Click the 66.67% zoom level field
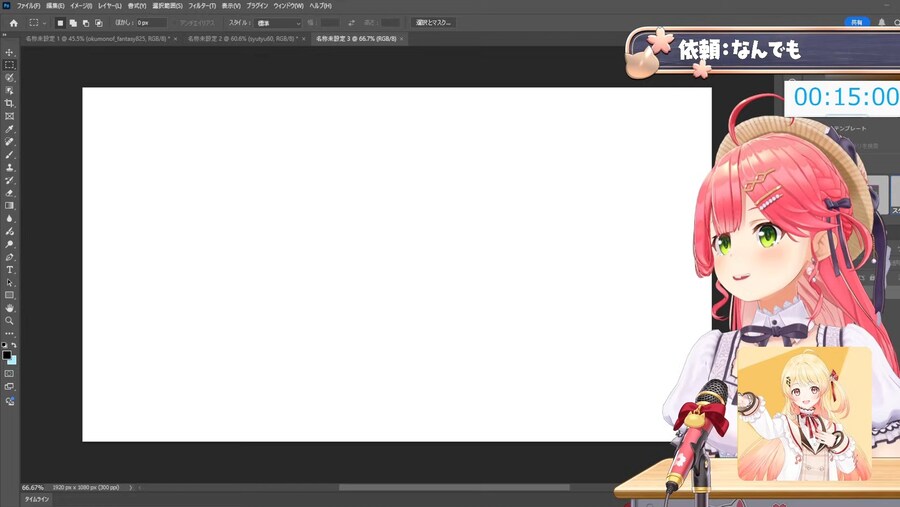The height and width of the screenshot is (507, 900). pyautogui.click(x=33, y=487)
